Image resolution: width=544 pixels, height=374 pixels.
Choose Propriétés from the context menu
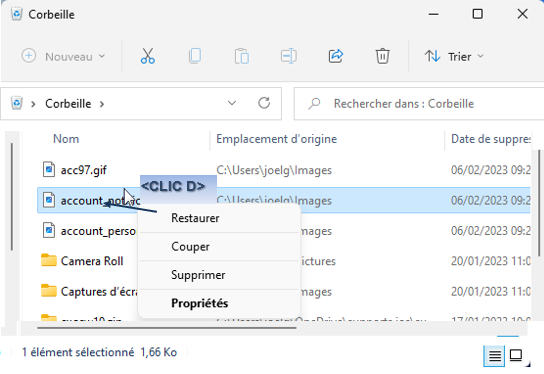219,303
